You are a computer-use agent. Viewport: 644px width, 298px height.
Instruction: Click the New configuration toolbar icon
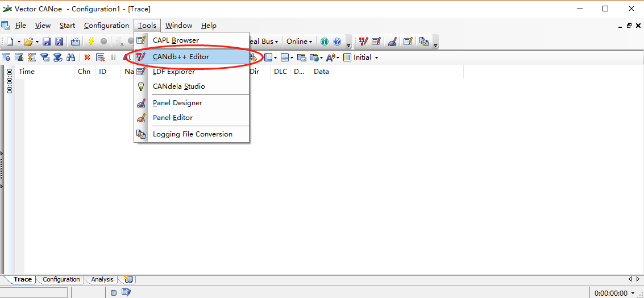pos(10,42)
